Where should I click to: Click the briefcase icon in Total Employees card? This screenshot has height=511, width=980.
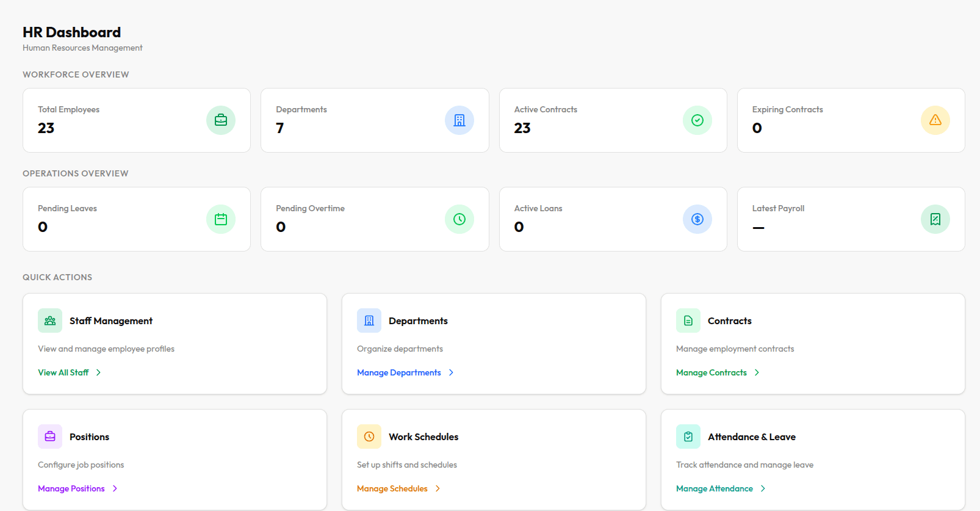[x=221, y=120]
